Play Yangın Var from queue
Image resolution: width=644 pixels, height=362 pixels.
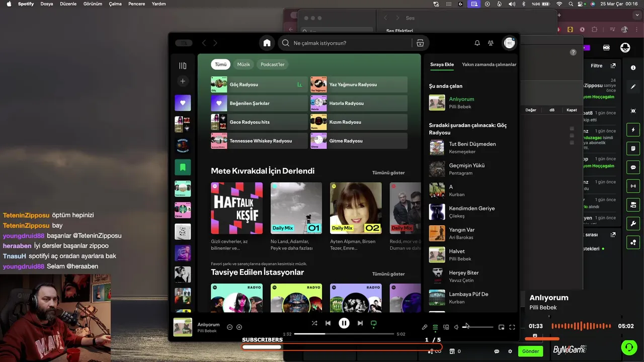coord(472,233)
